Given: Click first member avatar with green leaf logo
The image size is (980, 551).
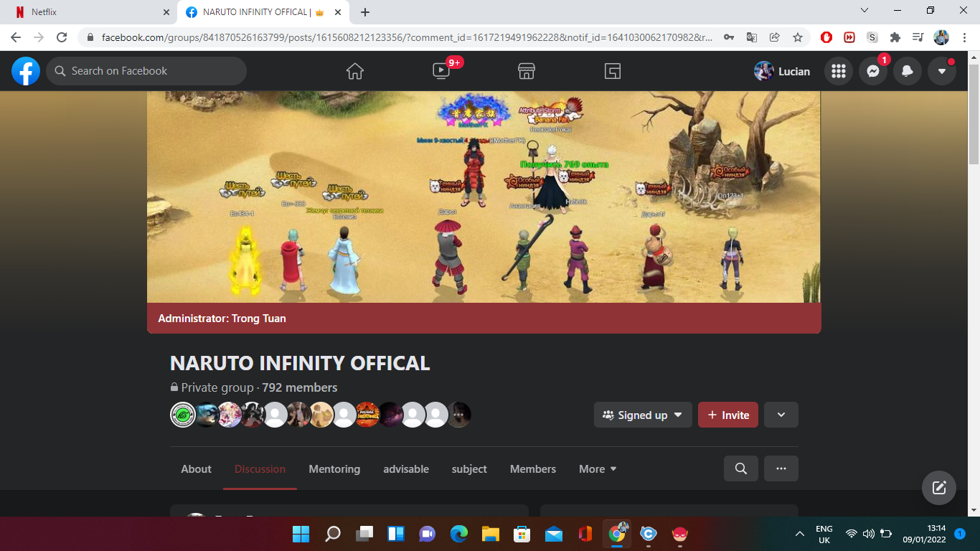Looking at the screenshot, I should (183, 415).
